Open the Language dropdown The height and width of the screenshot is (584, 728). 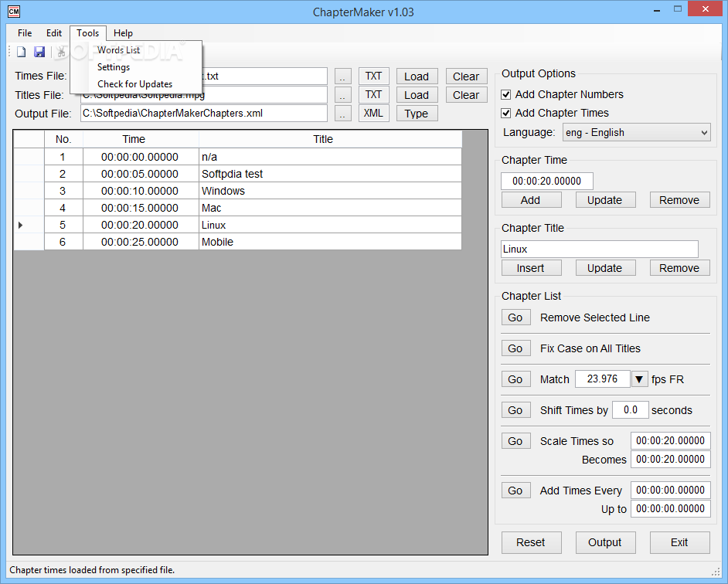(x=636, y=133)
